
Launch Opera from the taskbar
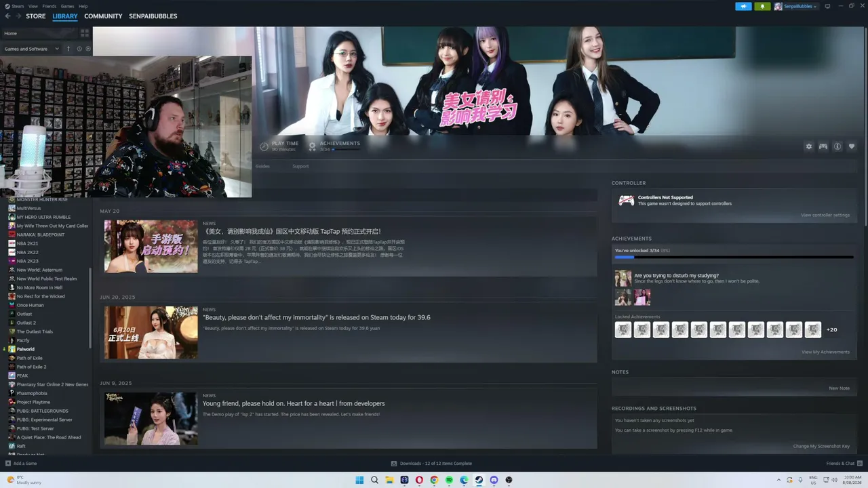pos(419,480)
